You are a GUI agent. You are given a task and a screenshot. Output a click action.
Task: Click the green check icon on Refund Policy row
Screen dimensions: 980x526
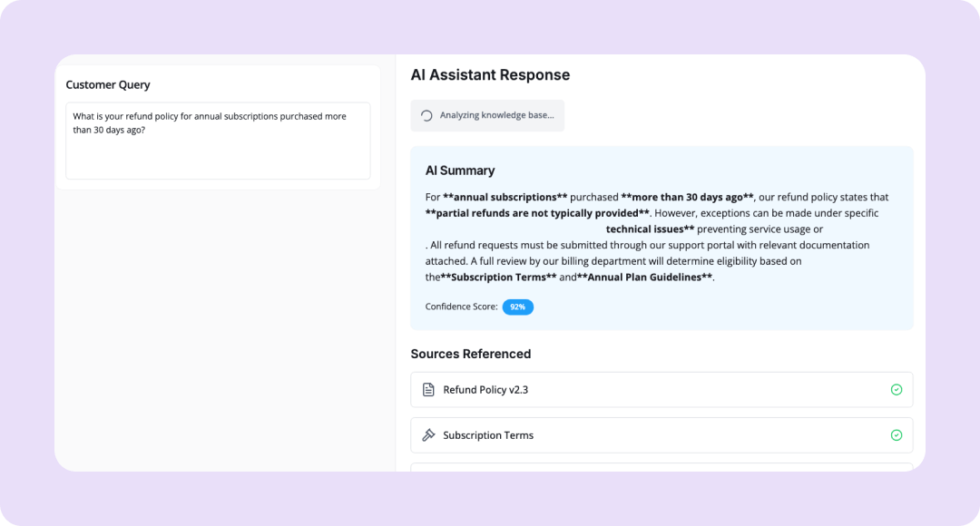pyautogui.click(x=897, y=390)
